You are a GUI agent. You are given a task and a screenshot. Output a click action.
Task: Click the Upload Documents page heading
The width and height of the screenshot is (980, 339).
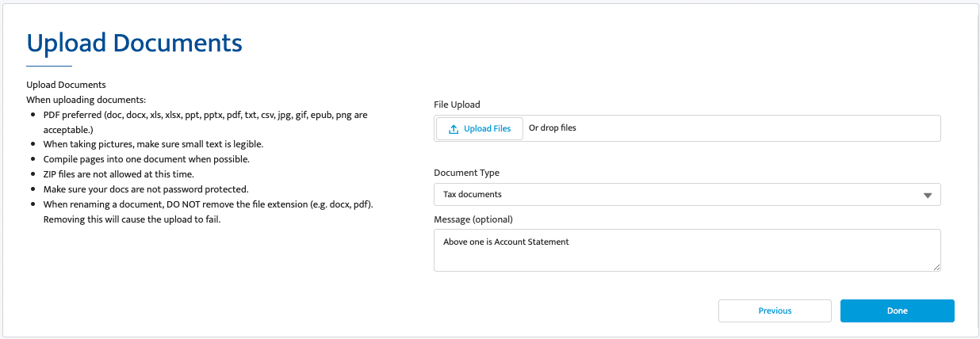coord(134,43)
